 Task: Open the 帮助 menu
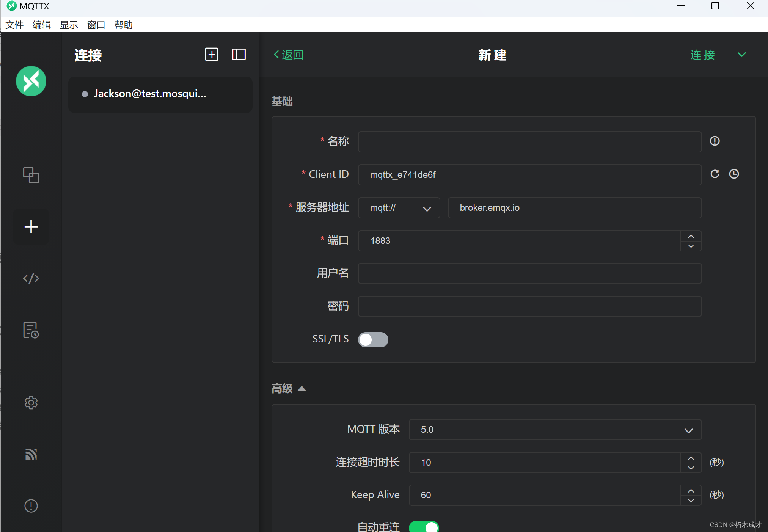pos(124,25)
